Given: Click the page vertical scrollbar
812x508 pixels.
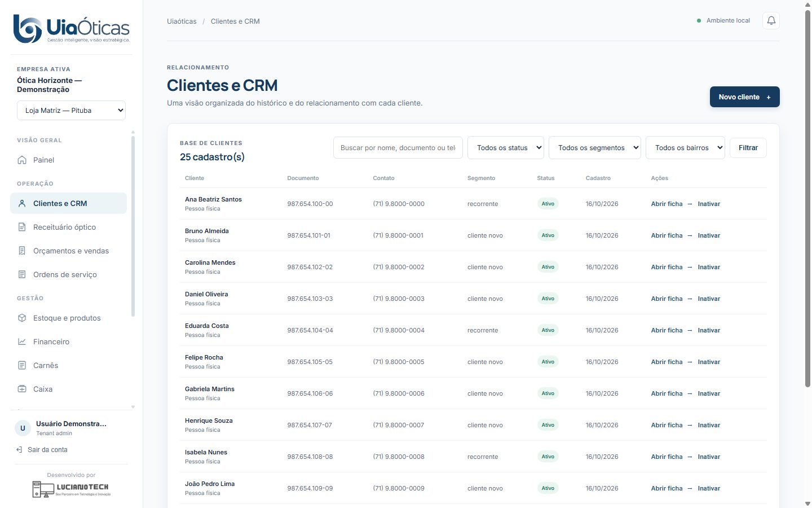Looking at the screenshot, I should 807,198.
